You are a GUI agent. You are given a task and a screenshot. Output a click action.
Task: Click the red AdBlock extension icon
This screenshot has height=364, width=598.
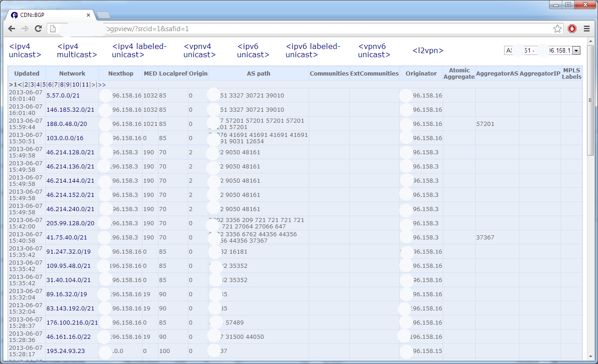[x=572, y=28]
